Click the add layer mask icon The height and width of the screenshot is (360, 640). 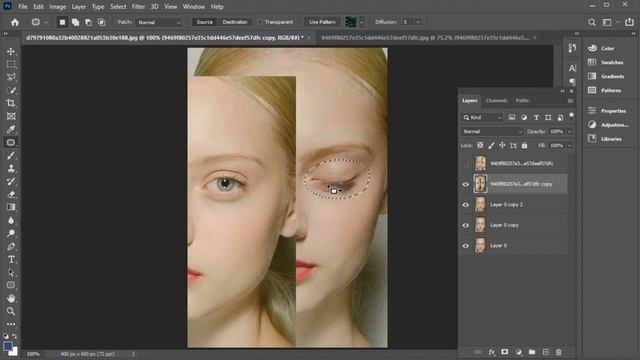pyautogui.click(x=505, y=352)
